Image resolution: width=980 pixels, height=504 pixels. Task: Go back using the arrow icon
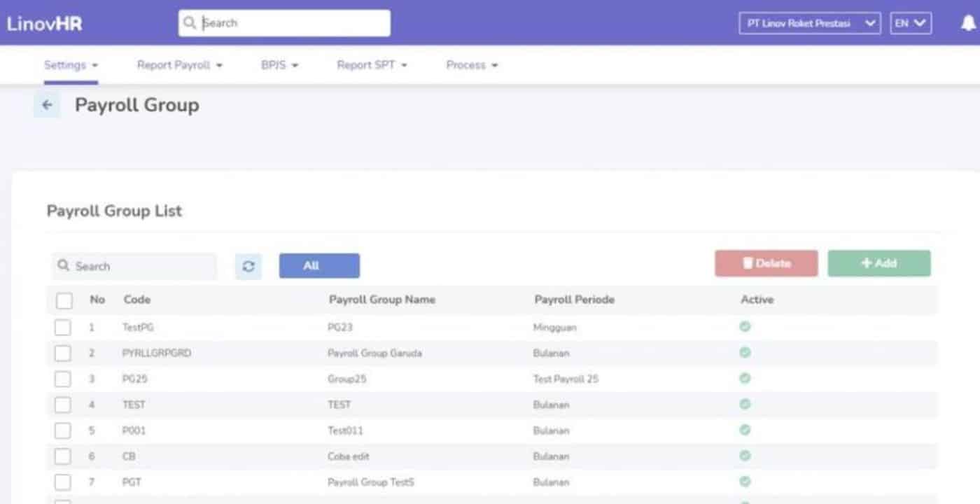tap(47, 105)
